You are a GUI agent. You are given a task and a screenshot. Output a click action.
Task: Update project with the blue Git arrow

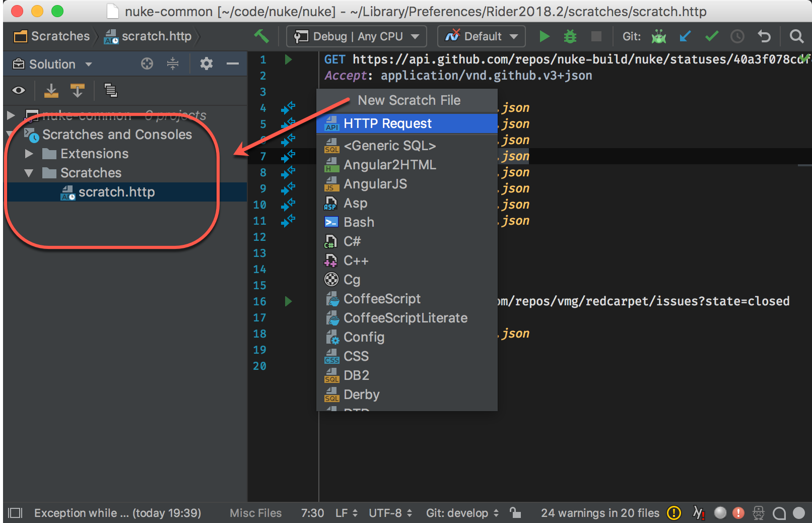(x=685, y=36)
